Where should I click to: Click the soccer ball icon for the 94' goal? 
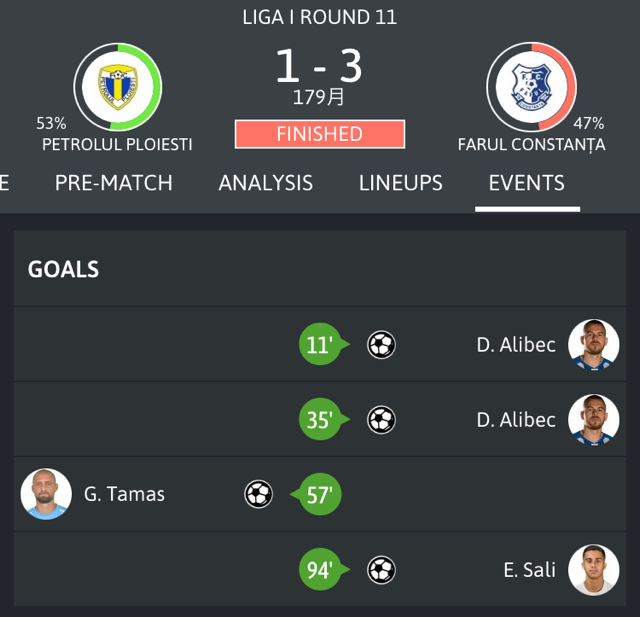pos(381,570)
